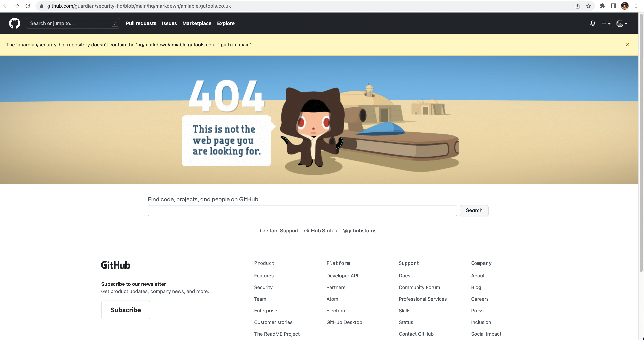Open the browser extensions puzzle icon
The height and width of the screenshot is (340, 644).
tap(602, 6)
